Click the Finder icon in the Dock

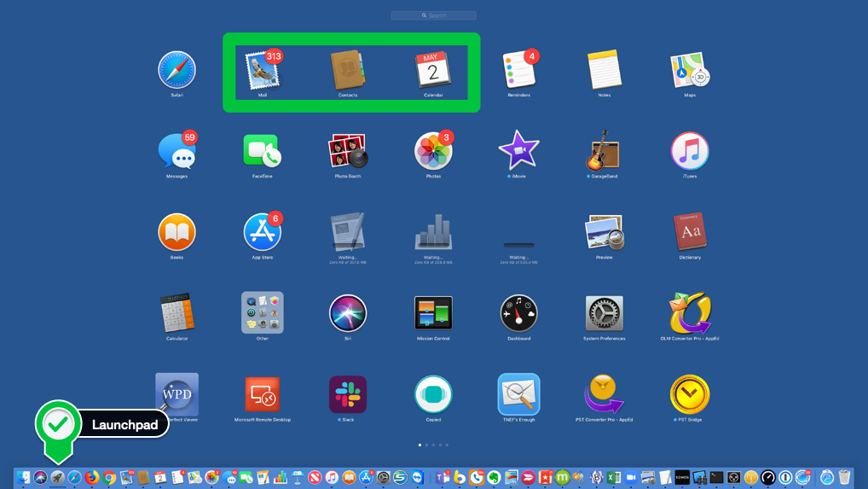(x=23, y=477)
